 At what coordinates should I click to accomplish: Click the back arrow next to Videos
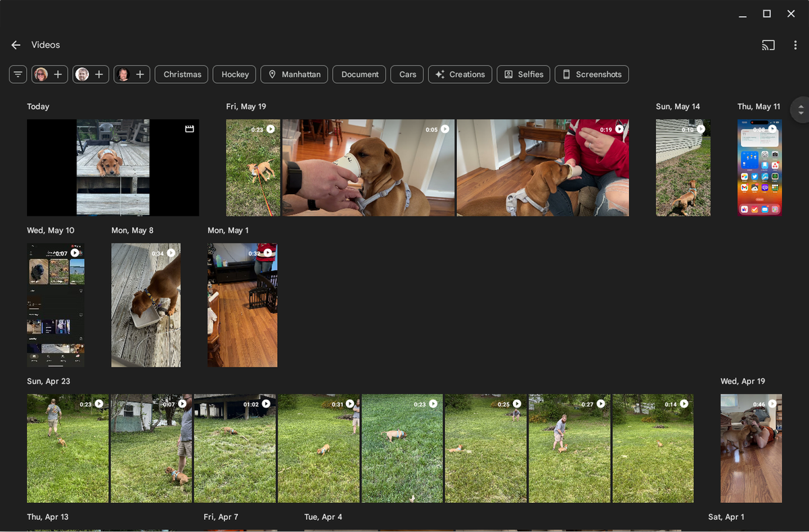[x=16, y=45]
